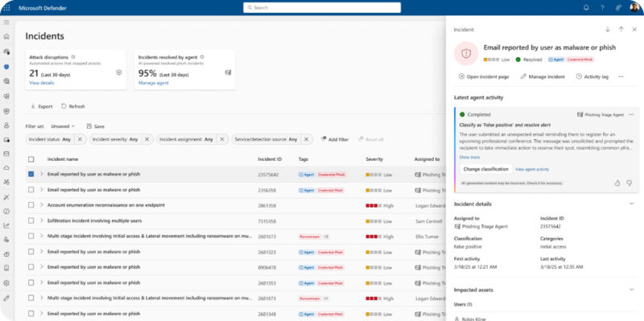
Task: Toggle the select-all incidents header checkbox
Action: (31, 159)
